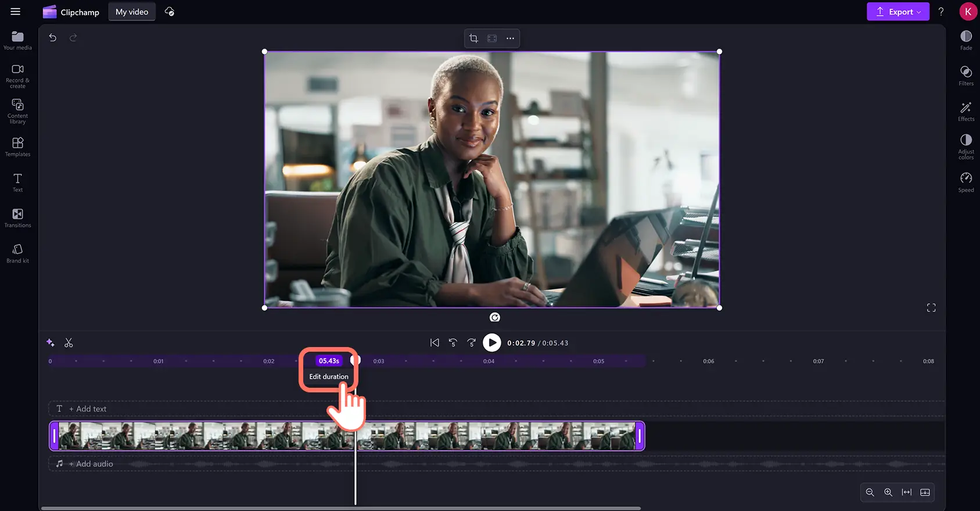Select the scissors split tool
This screenshot has height=511, width=980.
pos(69,343)
